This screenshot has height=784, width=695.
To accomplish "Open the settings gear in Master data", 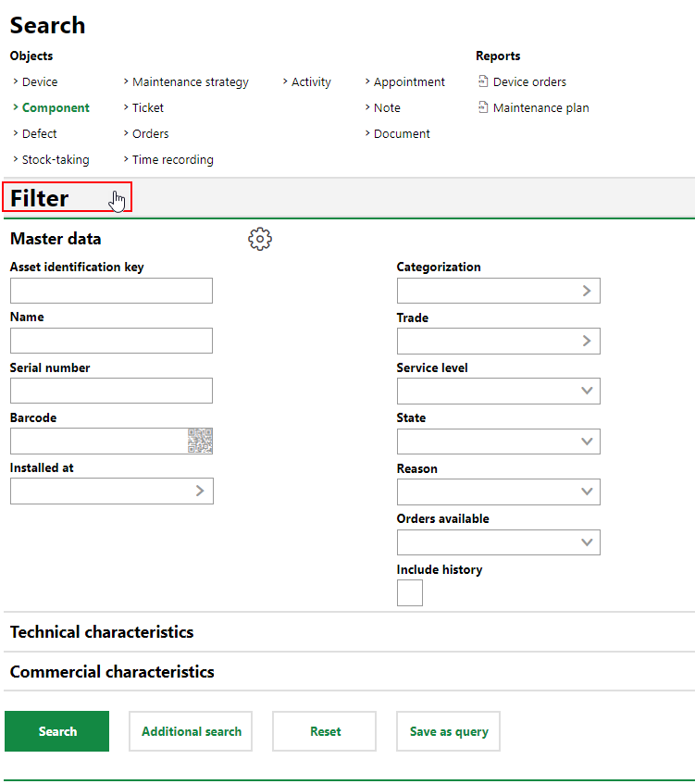I will point(259,239).
